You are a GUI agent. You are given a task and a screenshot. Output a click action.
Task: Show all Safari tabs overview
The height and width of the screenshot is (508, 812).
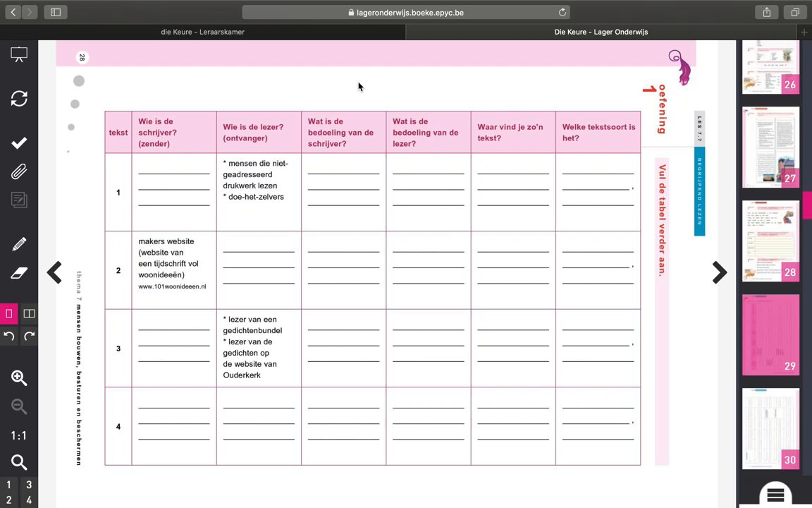[x=795, y=12]
